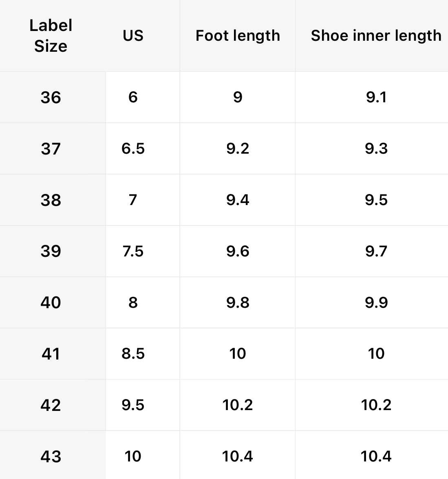This screenshot has width=448, height=479.
Task: Click label size 38 cell
Action: [x=51, y=200]
